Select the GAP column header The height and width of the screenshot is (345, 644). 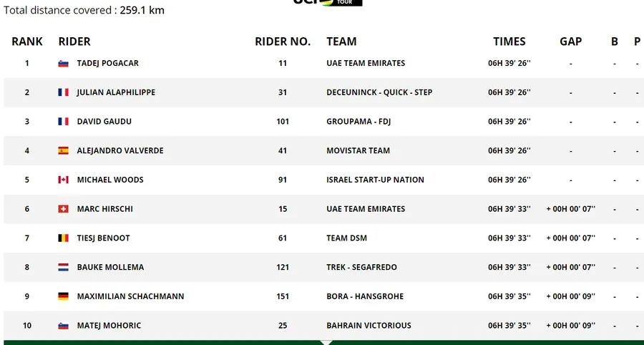pyautogui.click(x=570, y=42)
